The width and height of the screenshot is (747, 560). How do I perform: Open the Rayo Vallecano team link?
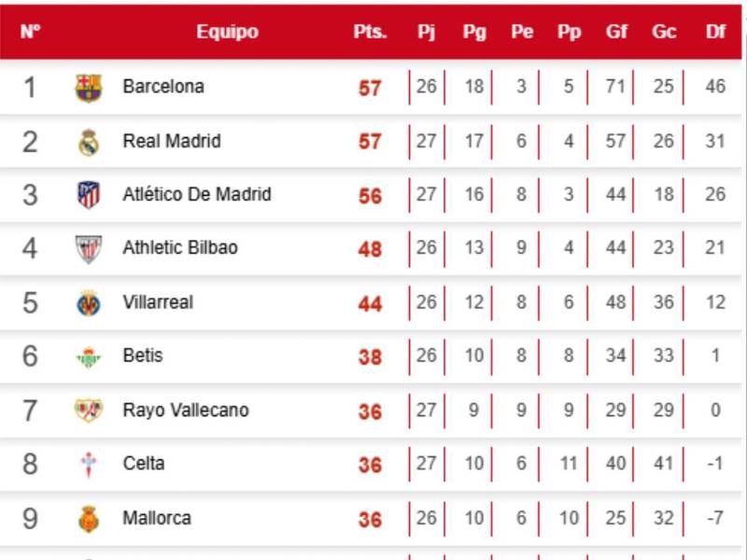click(186, 410)
